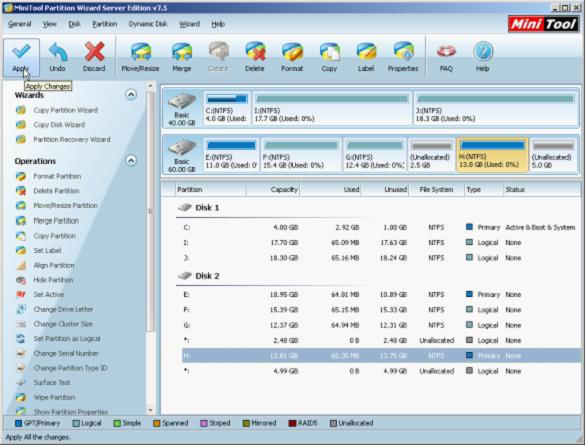The width and height of the screenshot is (586, 446).
Task: Click the Help question mark icon
Action: 483,52
